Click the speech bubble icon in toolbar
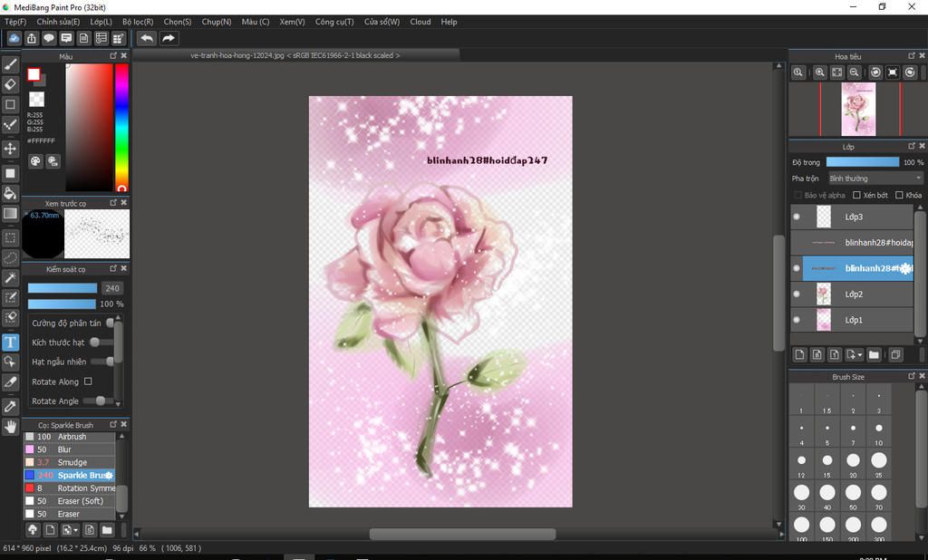Viewport: 928px width, 560px height. point(49,38)
